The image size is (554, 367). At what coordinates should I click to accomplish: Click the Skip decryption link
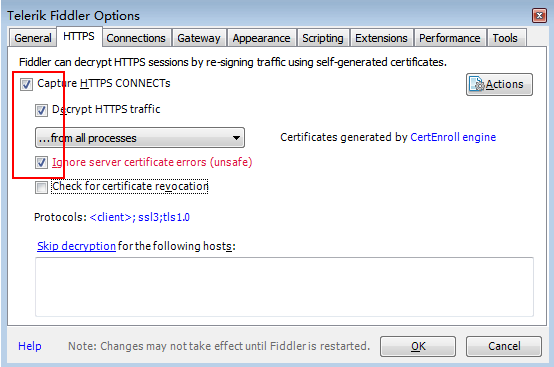pos(76,246)
